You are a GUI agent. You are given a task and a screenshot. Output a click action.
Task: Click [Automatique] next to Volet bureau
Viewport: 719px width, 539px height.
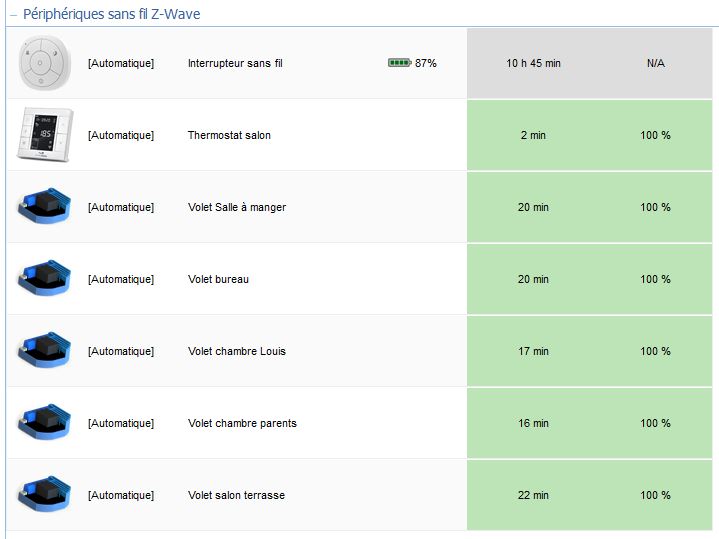(121, 279)
